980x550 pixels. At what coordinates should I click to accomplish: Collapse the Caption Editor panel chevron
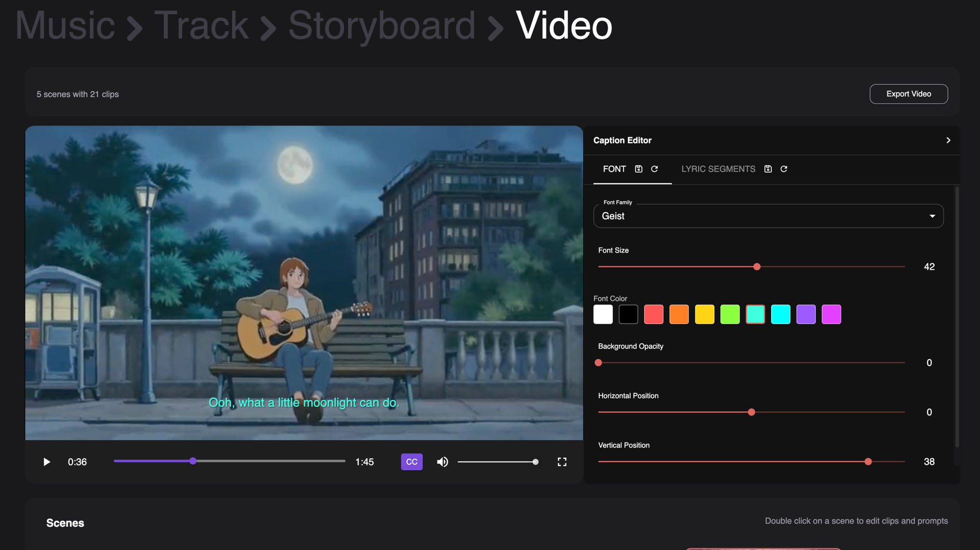click(x=948, y=140)
